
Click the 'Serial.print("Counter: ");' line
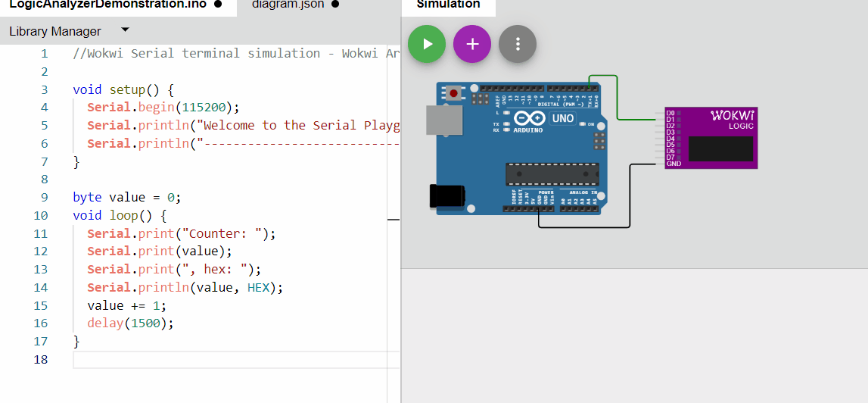pyautogui.click(x=181, y=233)
